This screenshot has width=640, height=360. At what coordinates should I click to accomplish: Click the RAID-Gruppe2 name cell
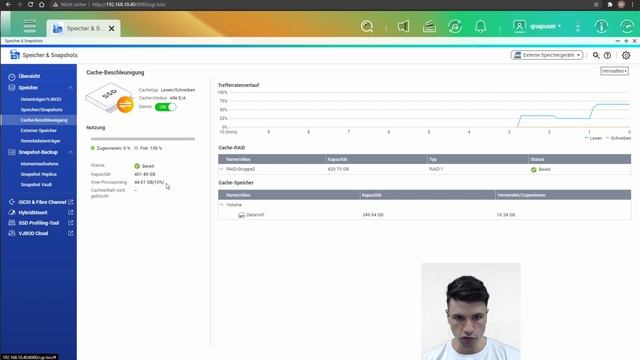pyautogui.click(x=240, y=169)
